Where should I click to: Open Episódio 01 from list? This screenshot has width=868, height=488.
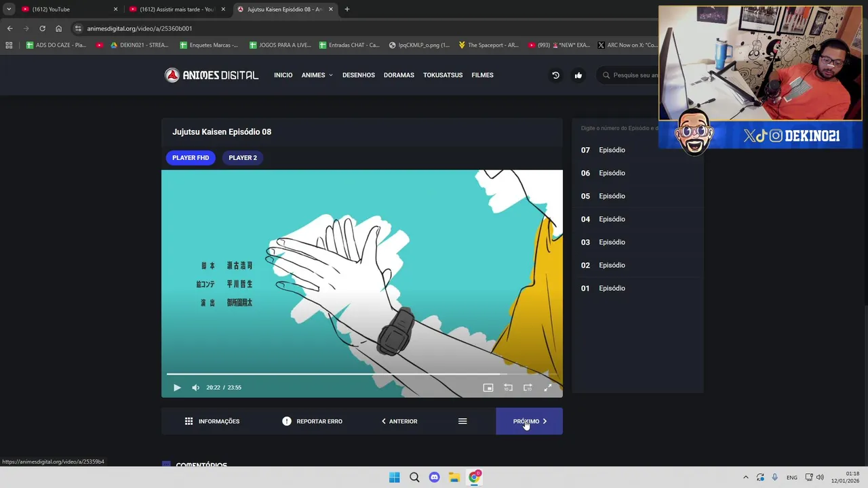click(637, 288)
